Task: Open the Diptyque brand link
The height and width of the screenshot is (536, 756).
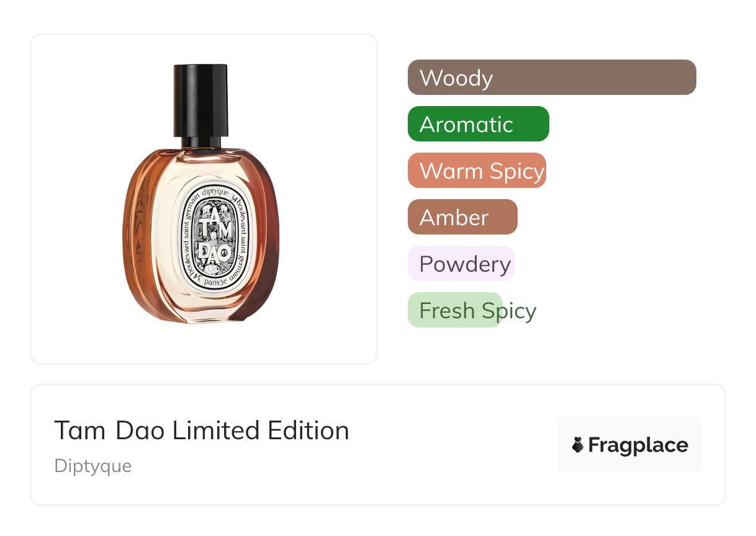Action: coord(92,466)
